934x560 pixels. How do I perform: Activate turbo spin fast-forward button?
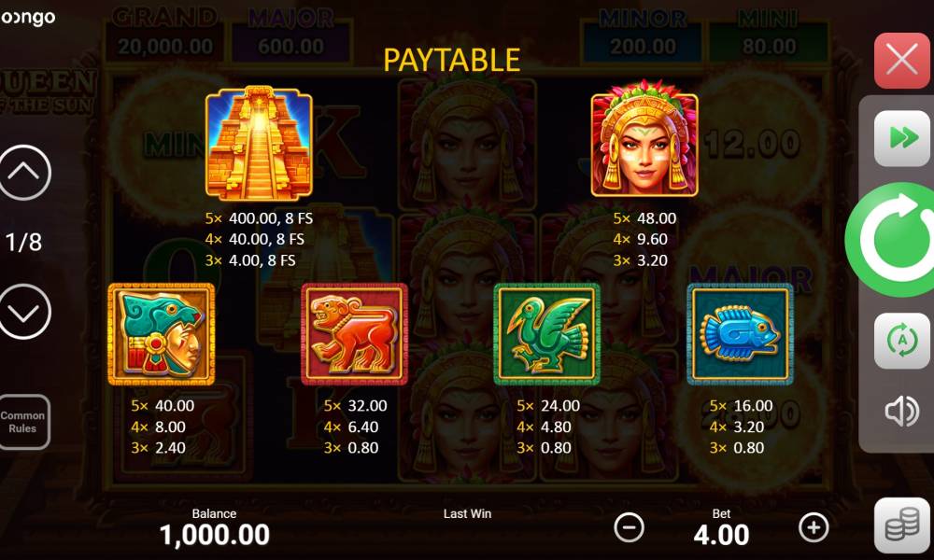click(901, 138)
